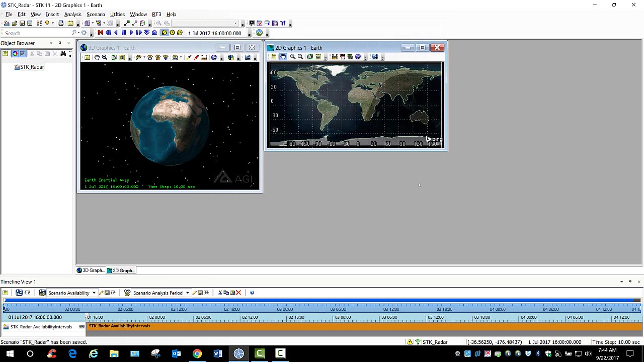Toggle the color wheel filter in Object Browser
Screen dimensions: 644x362
pos(15,54)
